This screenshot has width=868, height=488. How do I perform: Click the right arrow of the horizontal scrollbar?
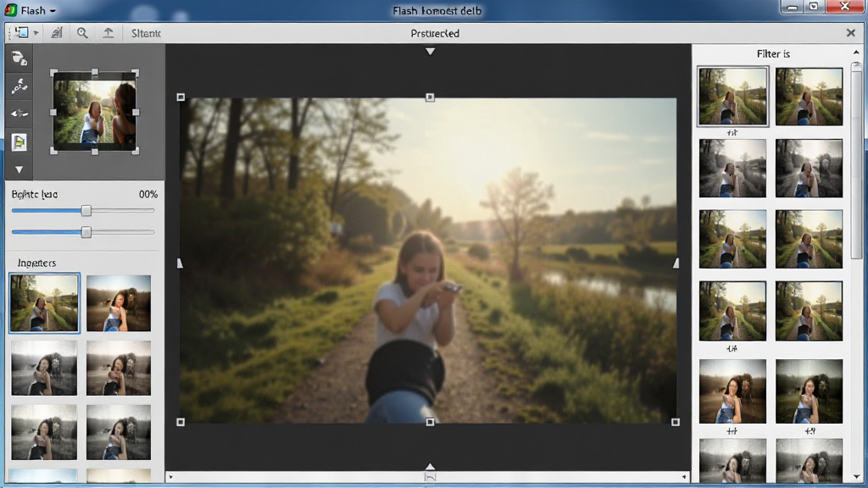[x=684, y=477]
